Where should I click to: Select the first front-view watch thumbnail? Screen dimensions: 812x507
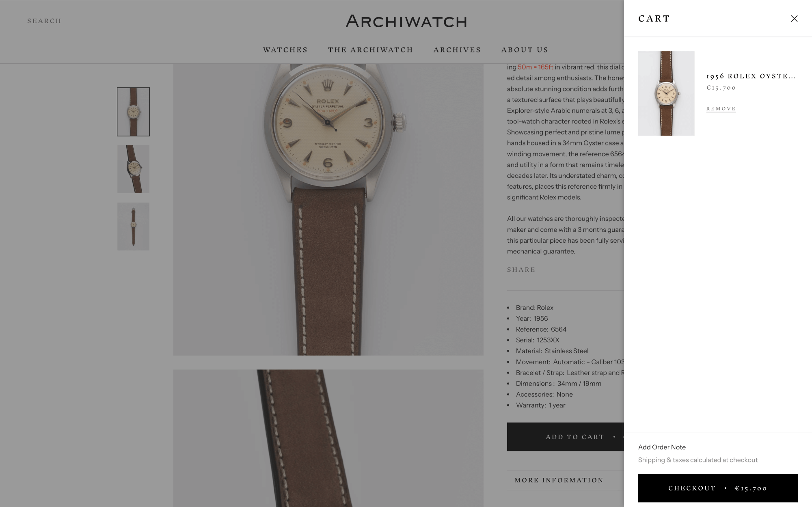(x=133, y=112)
